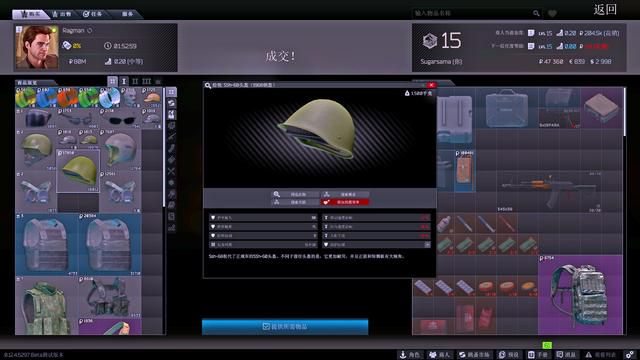
Task: Select the green SSh-68 helmet in trader goods
Action: 78,171
